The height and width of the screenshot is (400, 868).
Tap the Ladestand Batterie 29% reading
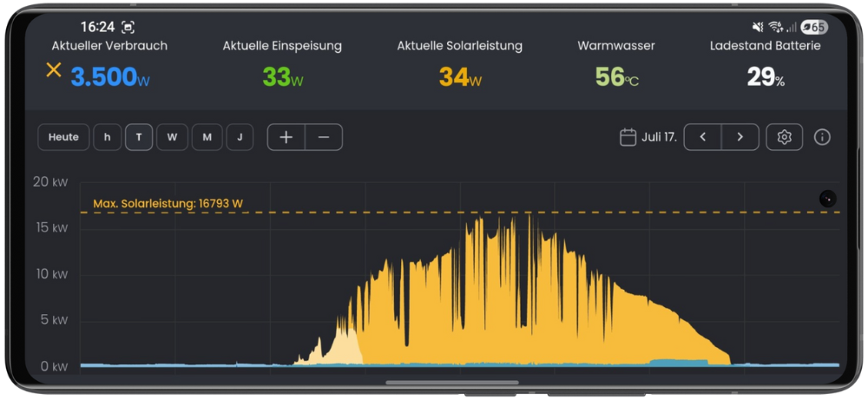[765, 77]
